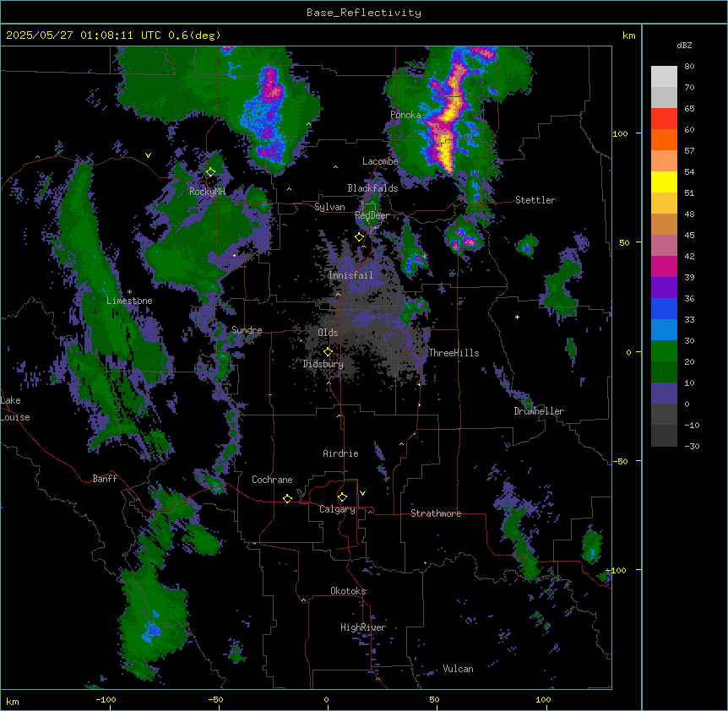Click the yellow diamond marker under Cochrane
The width and height of the screenshot is (728, 711).
point(287,498)
